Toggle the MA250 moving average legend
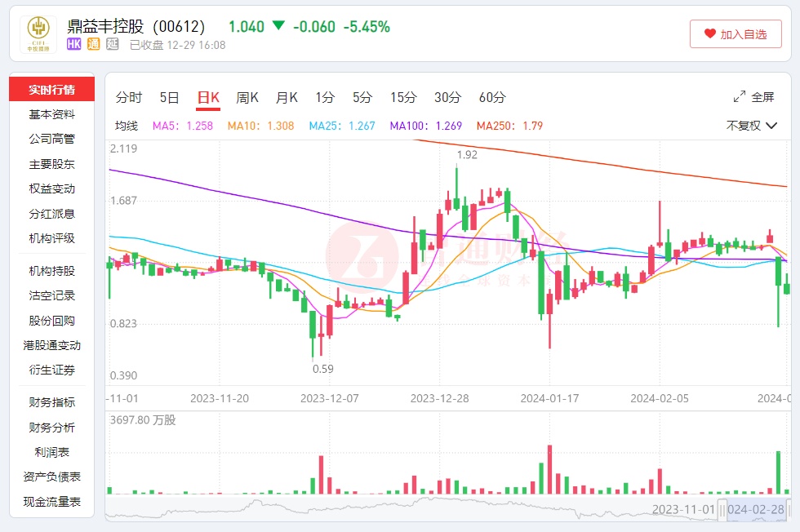This screenshot has height=532, width=800. point(509,126)
